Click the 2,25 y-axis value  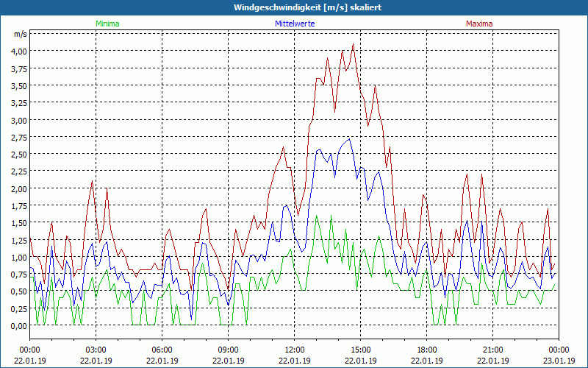pos(19,171)
